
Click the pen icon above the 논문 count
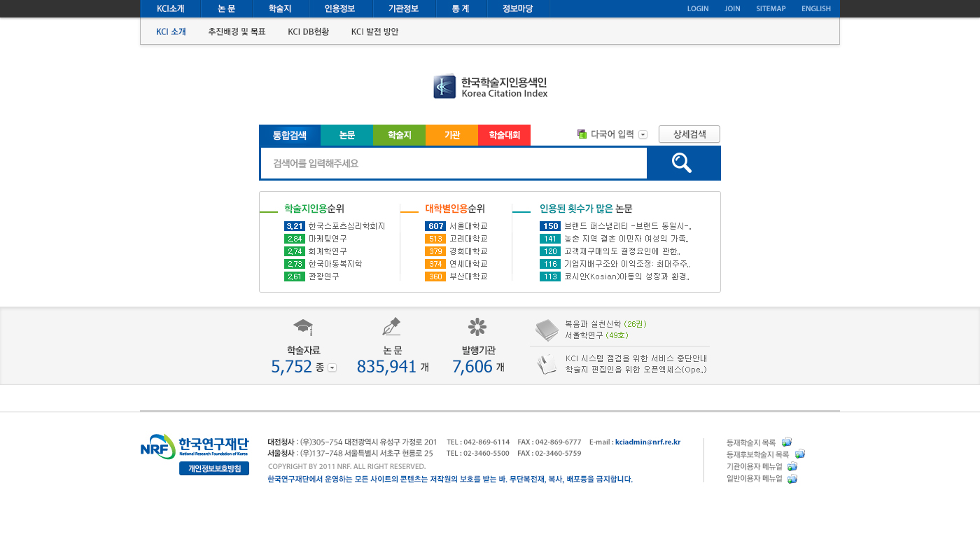[391, 327]
